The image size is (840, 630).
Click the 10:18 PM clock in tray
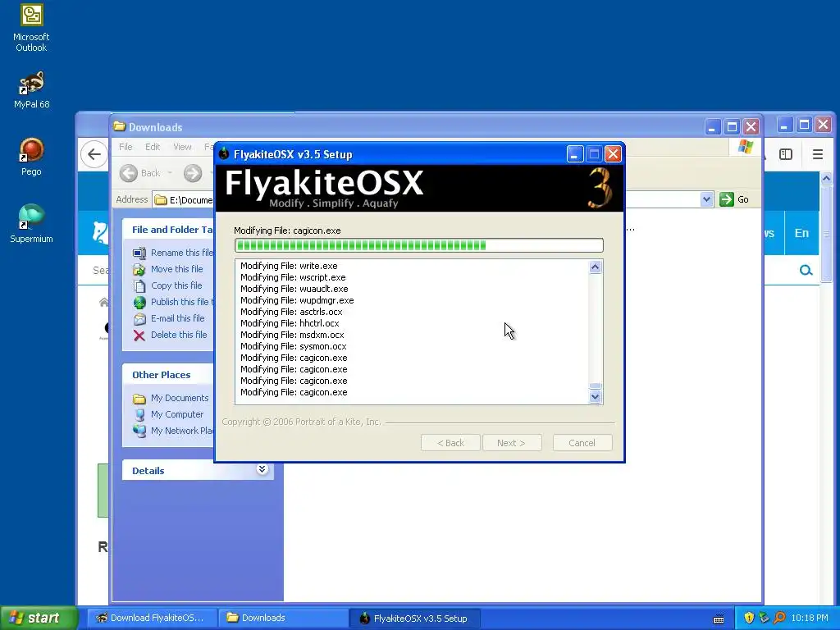click(x=810, y=619)
